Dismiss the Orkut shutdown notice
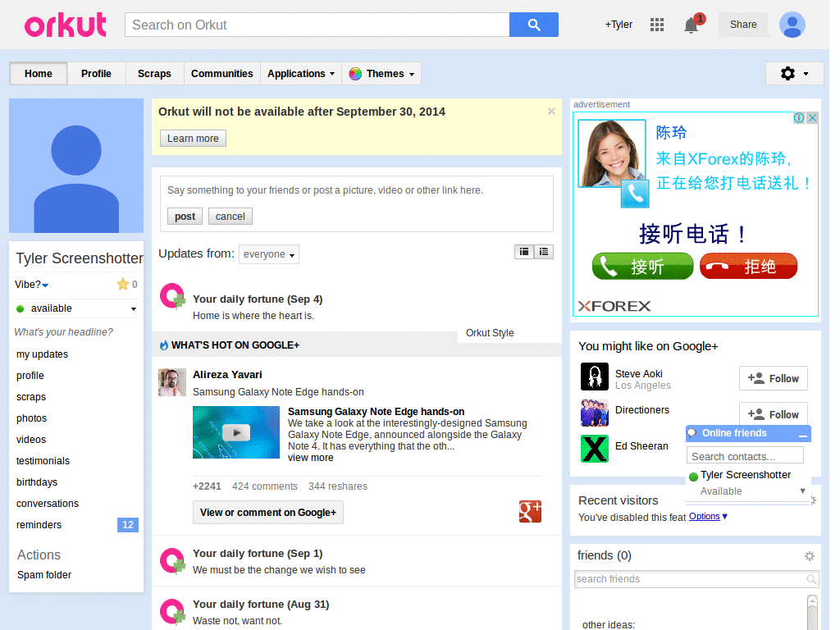The height and width of the screenshot is (630, 840). [x=551, y=112]
